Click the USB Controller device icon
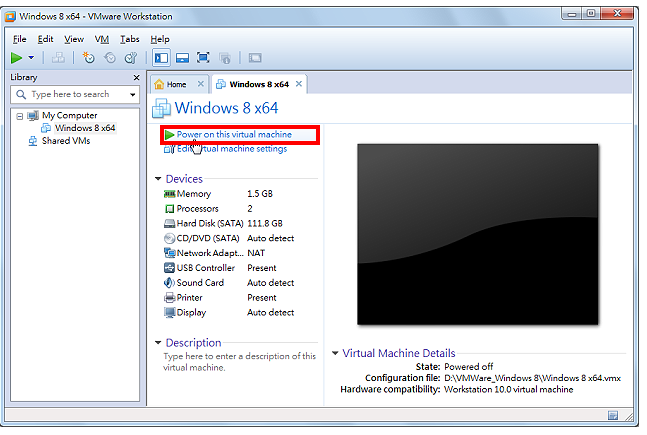This screenshot has height=435, width=647. [x=170, y=268]
